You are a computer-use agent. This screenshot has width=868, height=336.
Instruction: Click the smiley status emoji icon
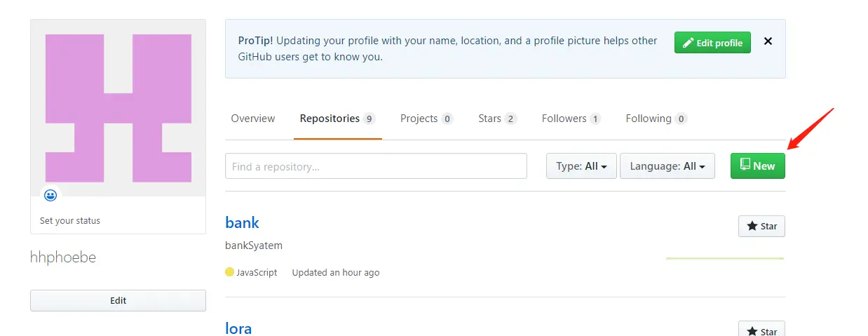point(50,195)
